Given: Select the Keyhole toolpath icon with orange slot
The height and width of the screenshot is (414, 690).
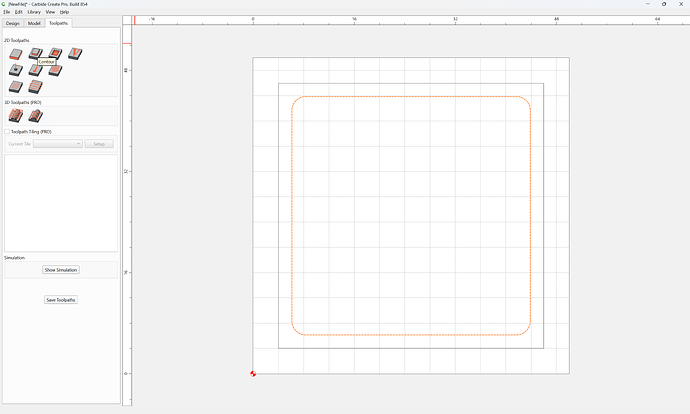Looking at the screenshot, I should (36, 70).
